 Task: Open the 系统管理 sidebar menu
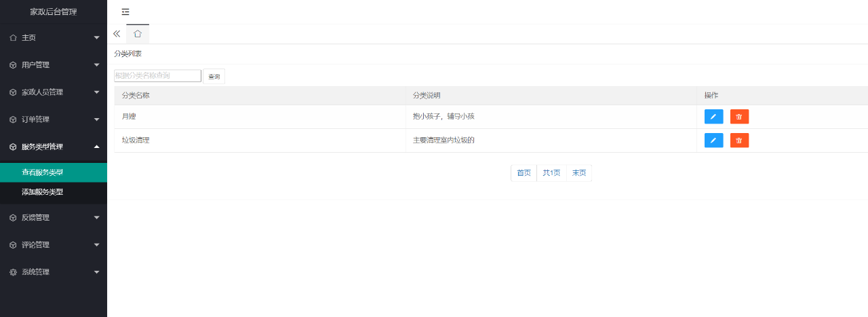coord(54,272)
